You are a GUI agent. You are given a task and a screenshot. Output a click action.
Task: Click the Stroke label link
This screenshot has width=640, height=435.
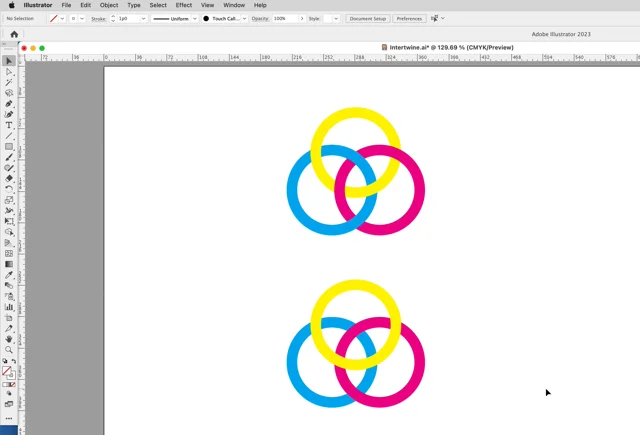tap(98, 19)
